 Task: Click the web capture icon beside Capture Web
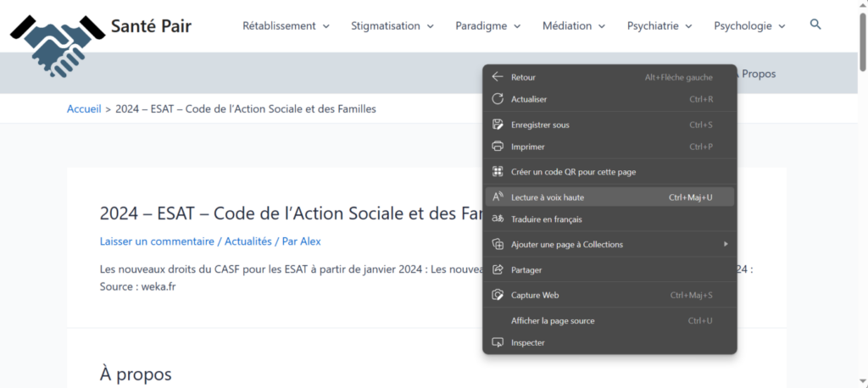click(498, 295)
